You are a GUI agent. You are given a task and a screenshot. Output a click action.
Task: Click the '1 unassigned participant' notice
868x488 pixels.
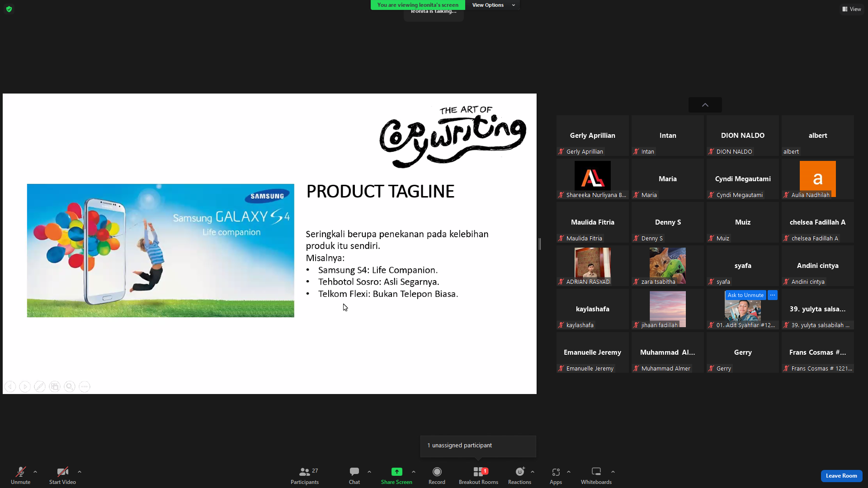478,446
